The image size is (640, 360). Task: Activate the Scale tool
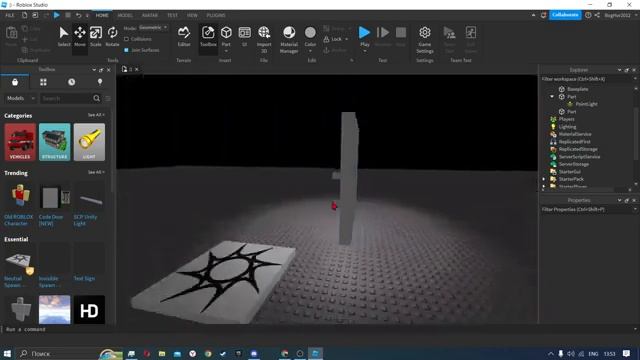click(96, 36)
